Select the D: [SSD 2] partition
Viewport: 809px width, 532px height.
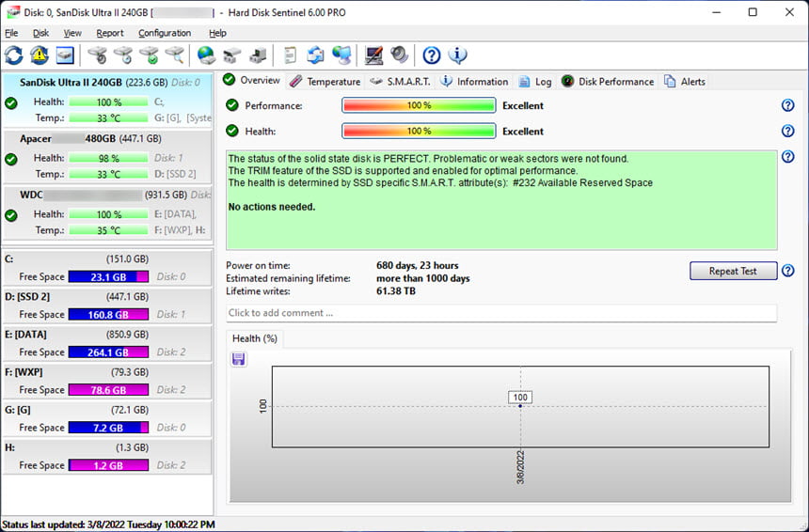(107, 305)
